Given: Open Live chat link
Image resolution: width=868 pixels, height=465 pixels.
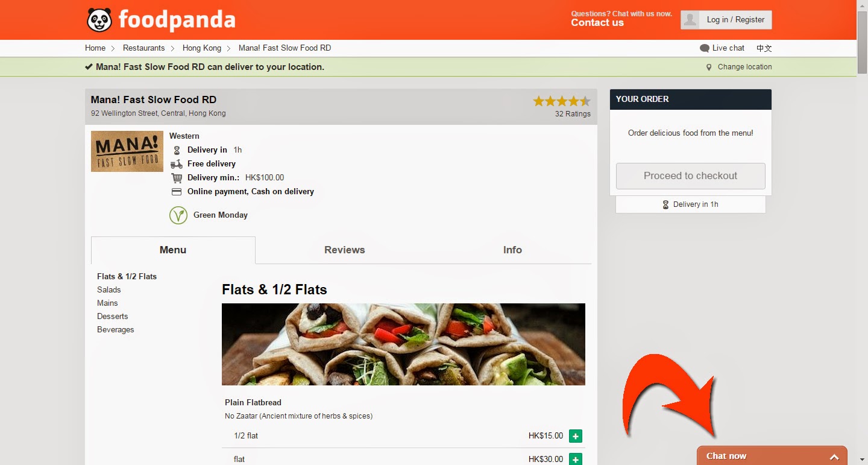Looking at the screenshot, I should click(x=728, y=48).
